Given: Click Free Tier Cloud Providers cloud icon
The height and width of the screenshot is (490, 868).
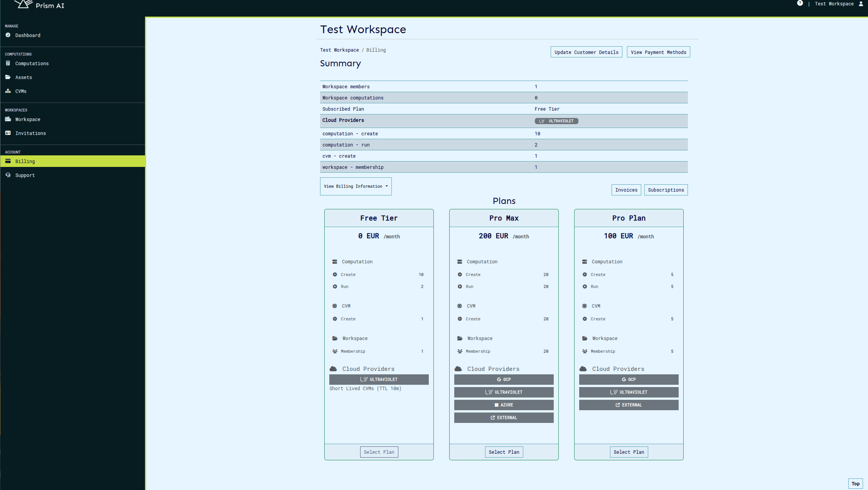Looking at the screenshot, I should coord(334,369).
